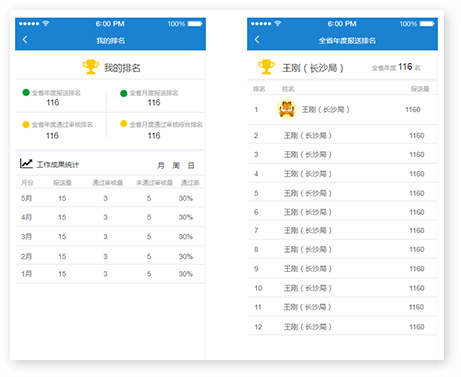Tap the Wi-Fi icon in left phone status bar
The image size is (461, 377).
click(46, 23)
